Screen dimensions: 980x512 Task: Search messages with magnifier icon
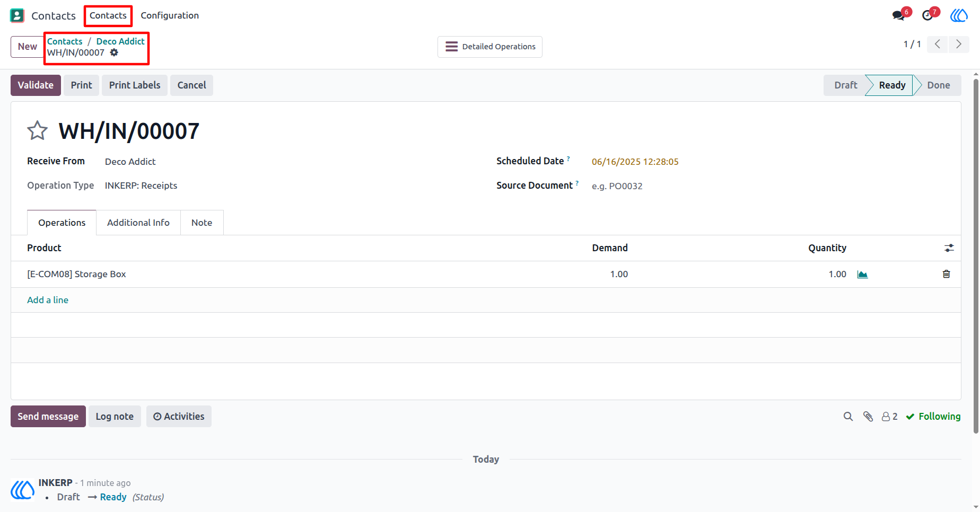click(x=848, y=417)
